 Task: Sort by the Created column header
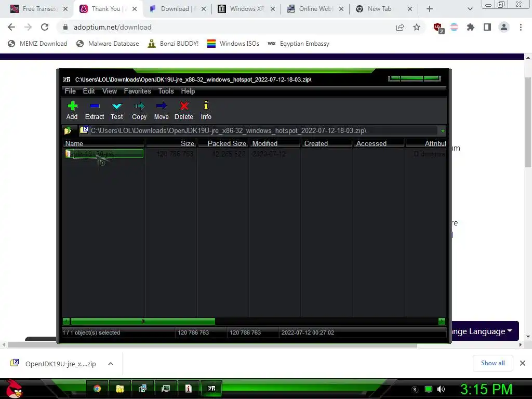327,143
